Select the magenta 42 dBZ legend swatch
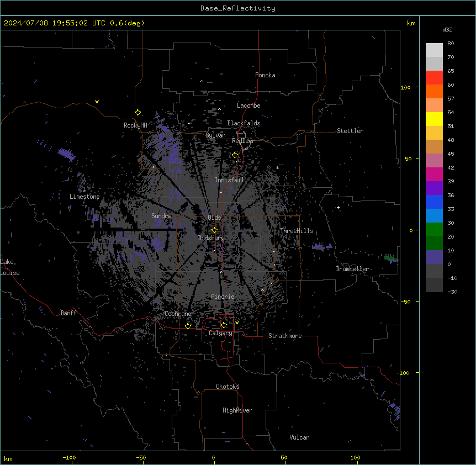 [434, 174]
